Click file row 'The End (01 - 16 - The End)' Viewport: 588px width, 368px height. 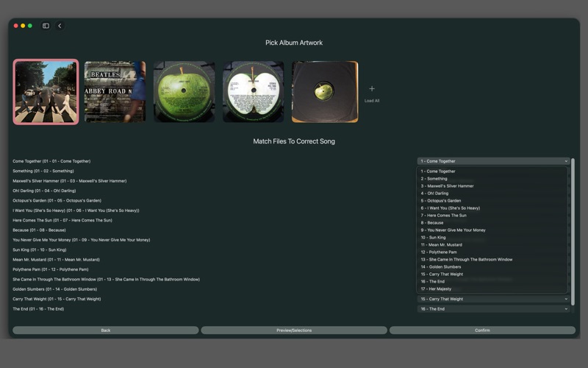38,309
